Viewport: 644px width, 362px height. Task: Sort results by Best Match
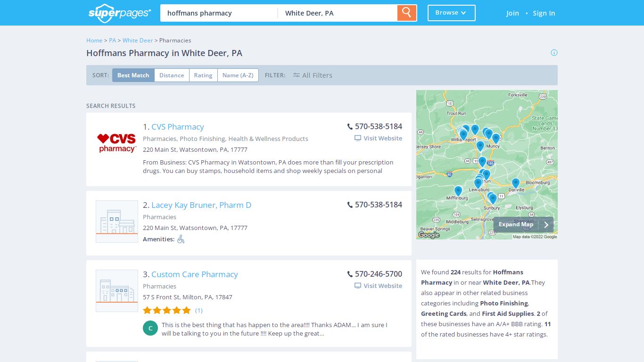point(133,75)
